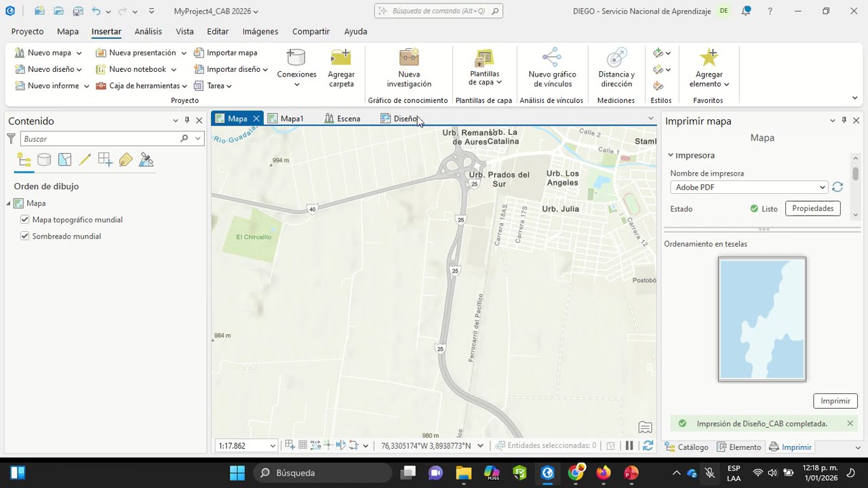Open the Conexiones tool
The image size is (868, 488).
296,68
